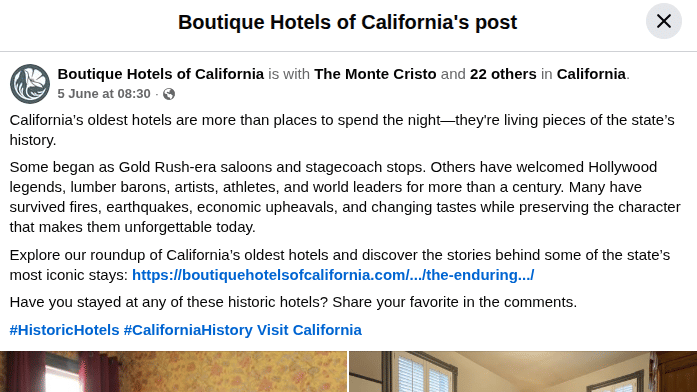Open the California location link
The image size is (697, 392).
point(591,74)
